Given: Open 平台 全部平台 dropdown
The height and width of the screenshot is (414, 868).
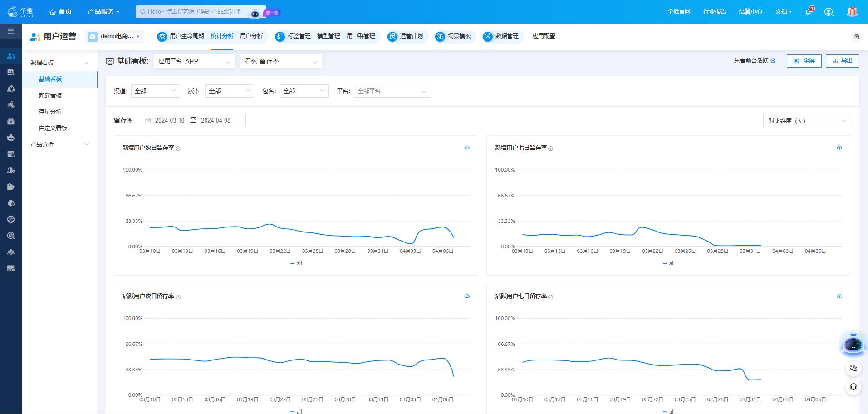Looking at the screenshot, I should (392, 91).
